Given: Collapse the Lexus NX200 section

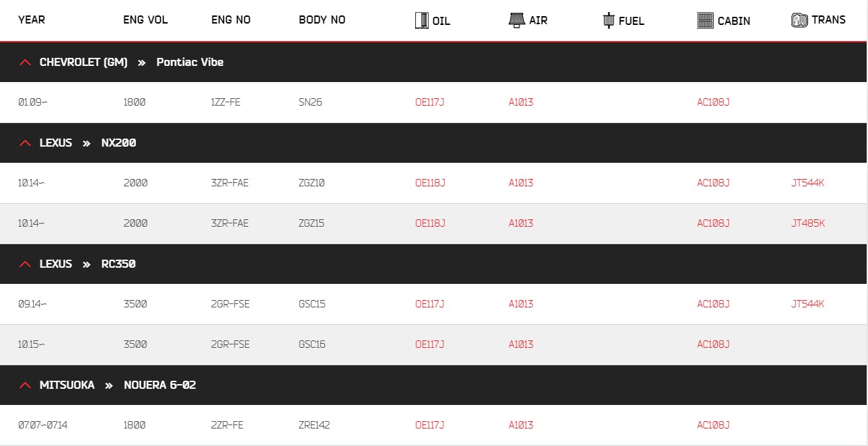Looking at the screenshot, I should 26,143.
